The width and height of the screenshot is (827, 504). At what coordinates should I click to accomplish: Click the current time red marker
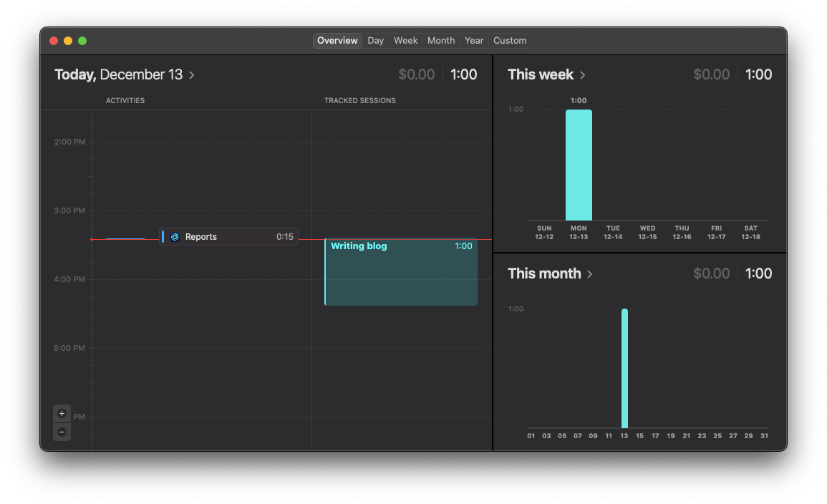point(92,239)
